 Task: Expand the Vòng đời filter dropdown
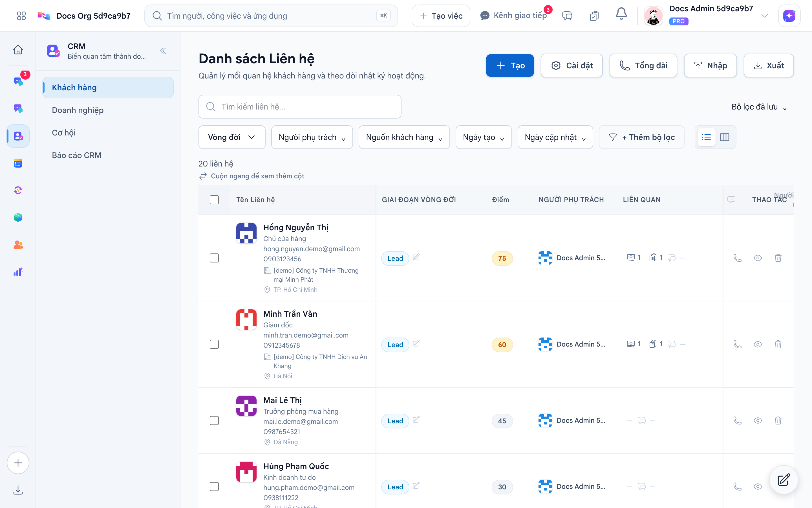tap(232, 137)
